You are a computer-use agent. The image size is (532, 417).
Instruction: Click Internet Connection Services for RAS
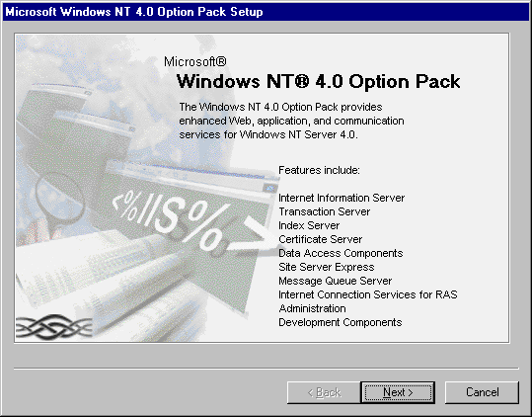(368, 294)
